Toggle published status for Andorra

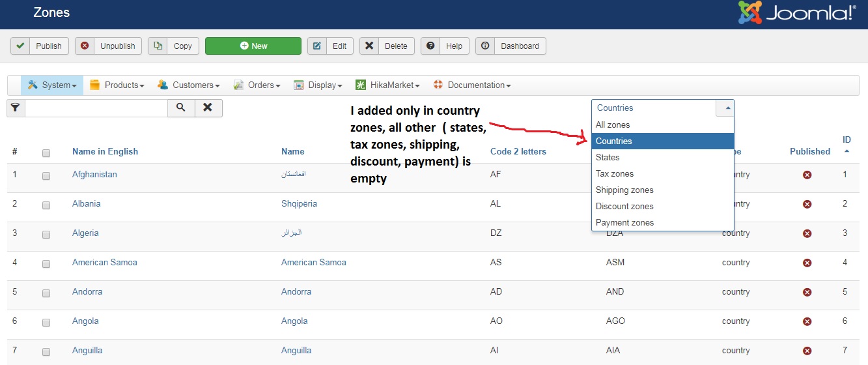(807, 292)
